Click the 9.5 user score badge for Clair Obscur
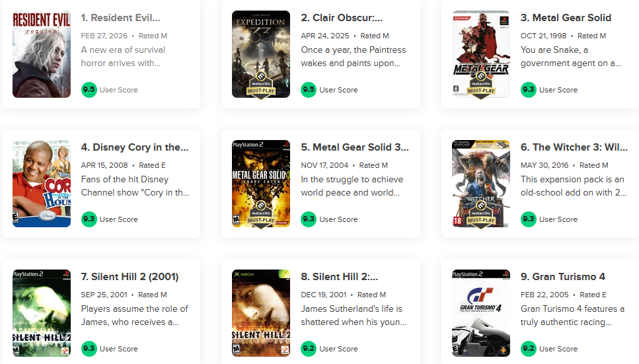The image size is (639, 364). point(309,90)
